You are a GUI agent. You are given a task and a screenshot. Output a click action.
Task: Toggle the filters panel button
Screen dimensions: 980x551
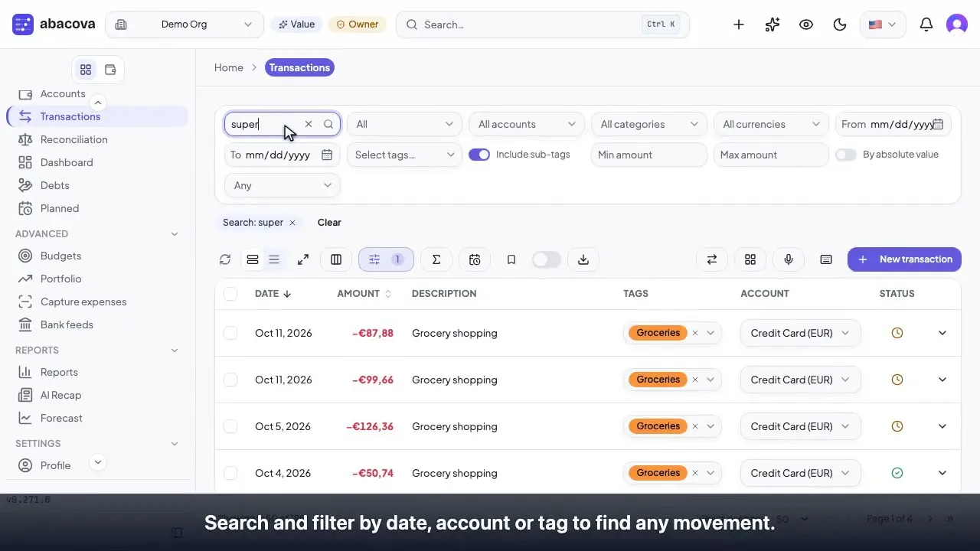pyautogui.click(x=386, y=259)
